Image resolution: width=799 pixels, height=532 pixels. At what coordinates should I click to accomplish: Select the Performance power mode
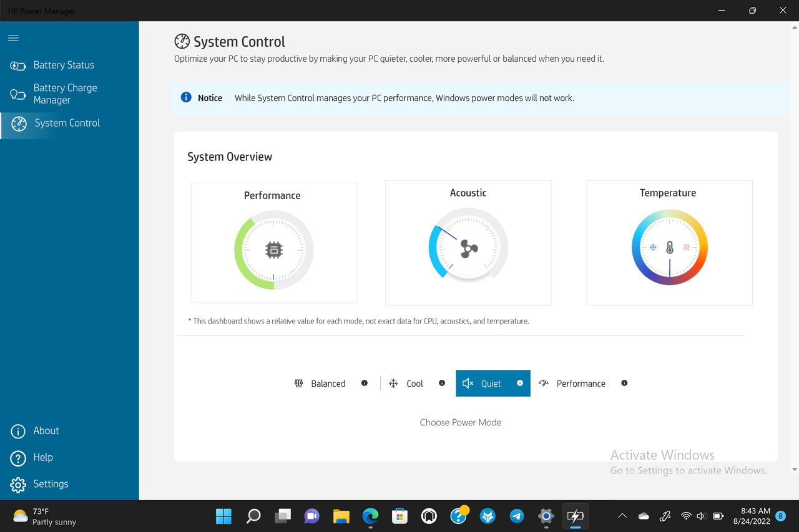[572, 384]
